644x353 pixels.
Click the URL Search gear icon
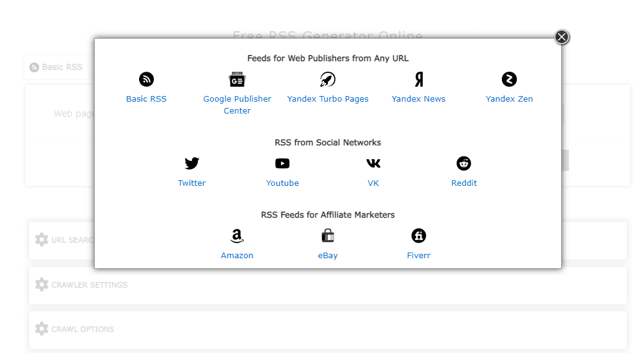pos(42,239)
